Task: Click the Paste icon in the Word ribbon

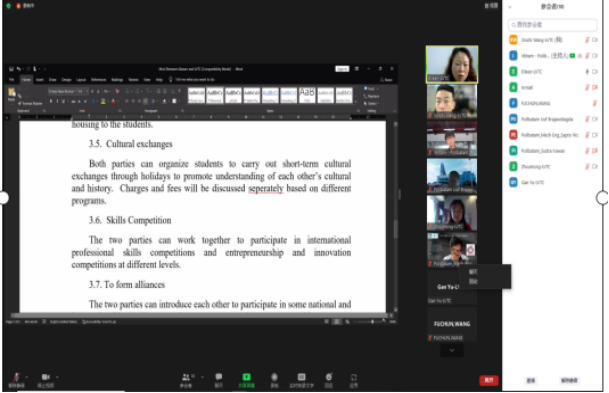Action: 12,94
